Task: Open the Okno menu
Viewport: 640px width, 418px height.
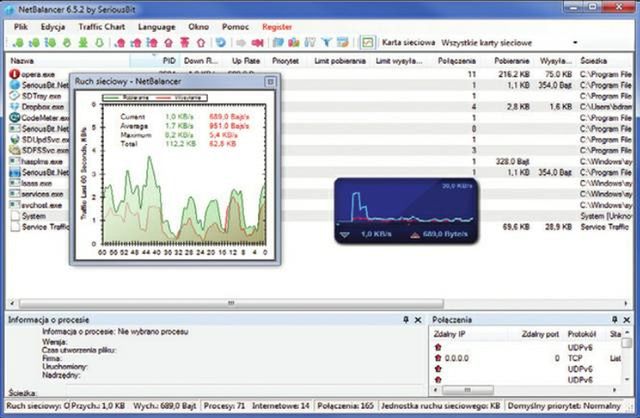Action: [x=198, y=27]
